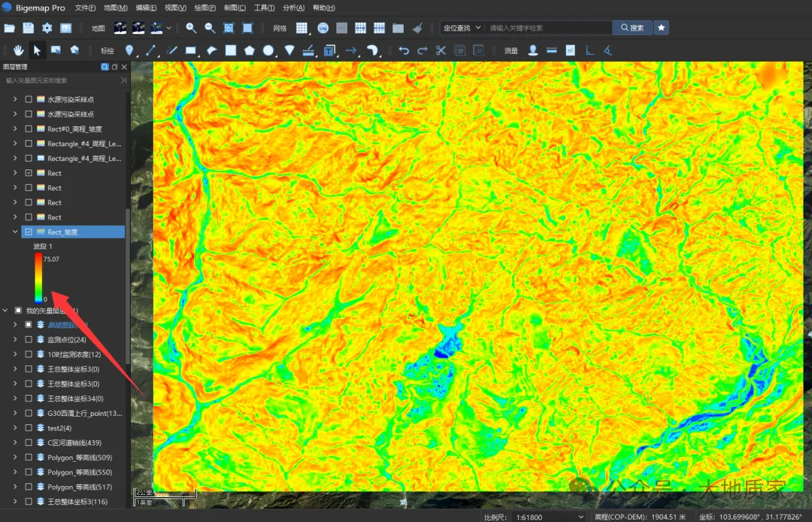The height and width of the screenshot is (522, 812).
Task: Click the undo arrow icon
Action: coord(404,50)
